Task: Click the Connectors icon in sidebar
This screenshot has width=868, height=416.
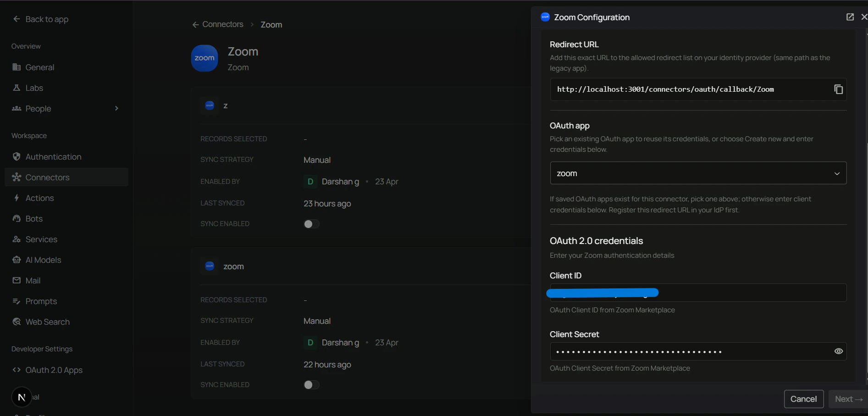Action: point(17,177)
